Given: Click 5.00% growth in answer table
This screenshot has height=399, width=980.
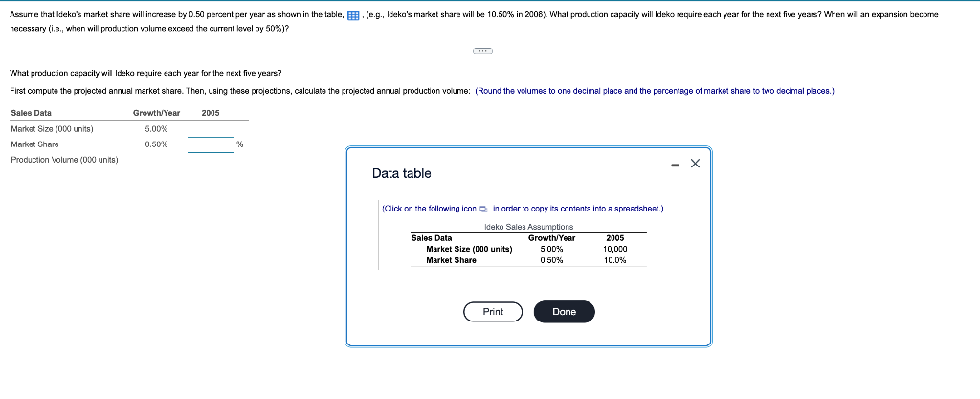Looking at the screenshot, I should (x=156, y=128).
